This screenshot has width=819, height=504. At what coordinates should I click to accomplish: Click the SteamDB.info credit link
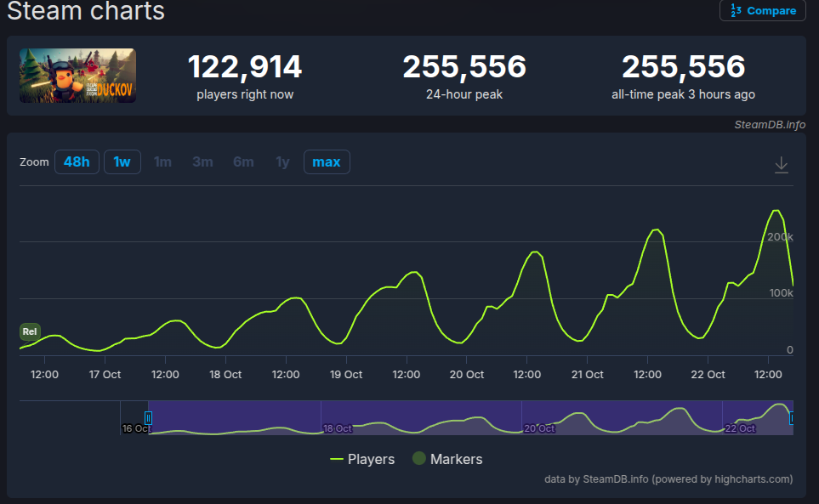[x=770, y=125]
